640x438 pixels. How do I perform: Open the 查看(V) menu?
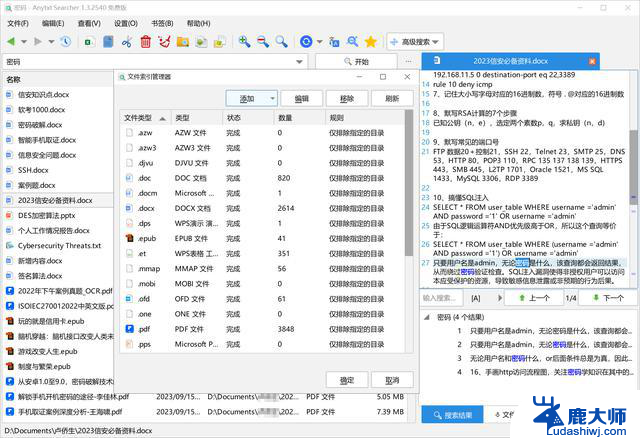point(89,23)
